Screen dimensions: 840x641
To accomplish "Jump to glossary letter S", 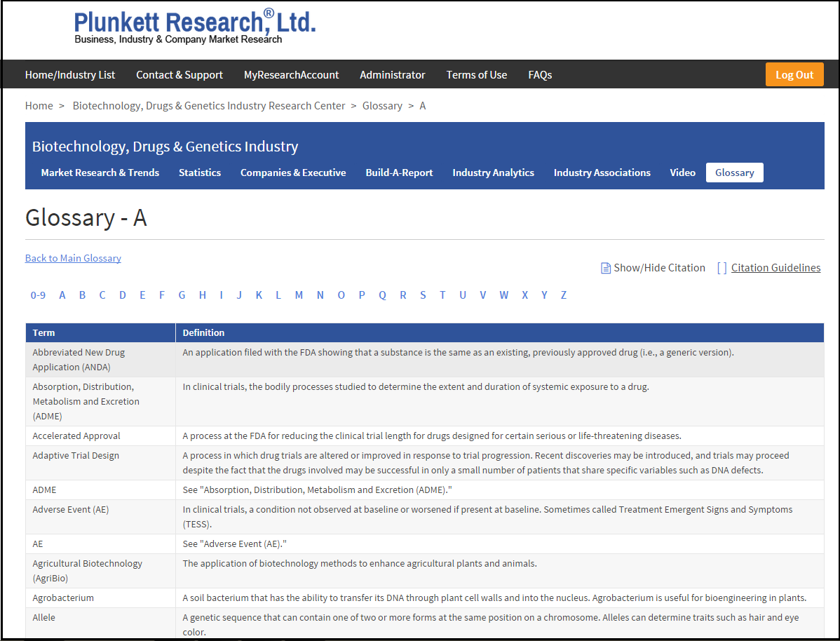I will (424, 295).
